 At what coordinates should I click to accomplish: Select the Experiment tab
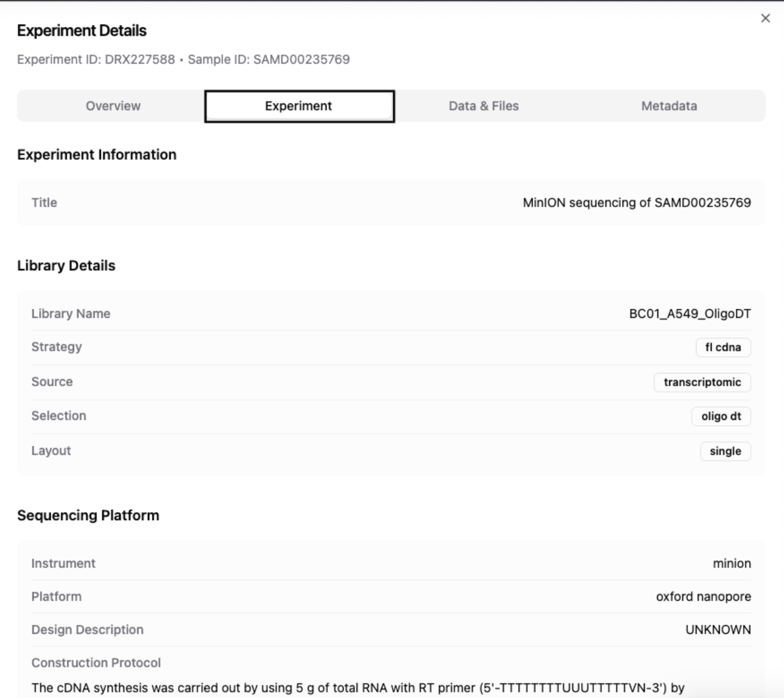[x=298, y=106]
